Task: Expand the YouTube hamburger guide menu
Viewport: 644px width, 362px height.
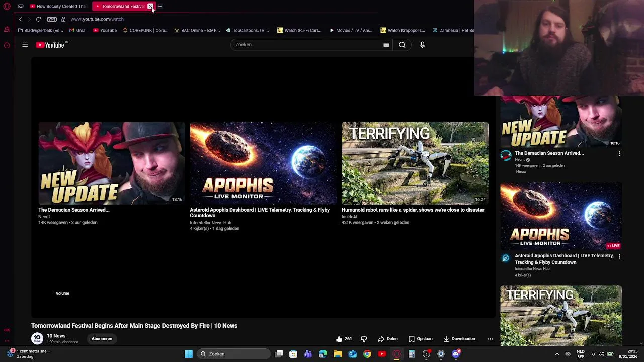Action: (x=25, y=45)
